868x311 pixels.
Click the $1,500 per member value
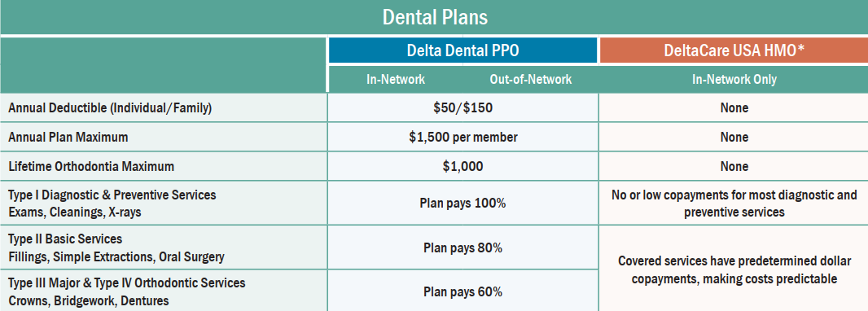coord(463,138)
